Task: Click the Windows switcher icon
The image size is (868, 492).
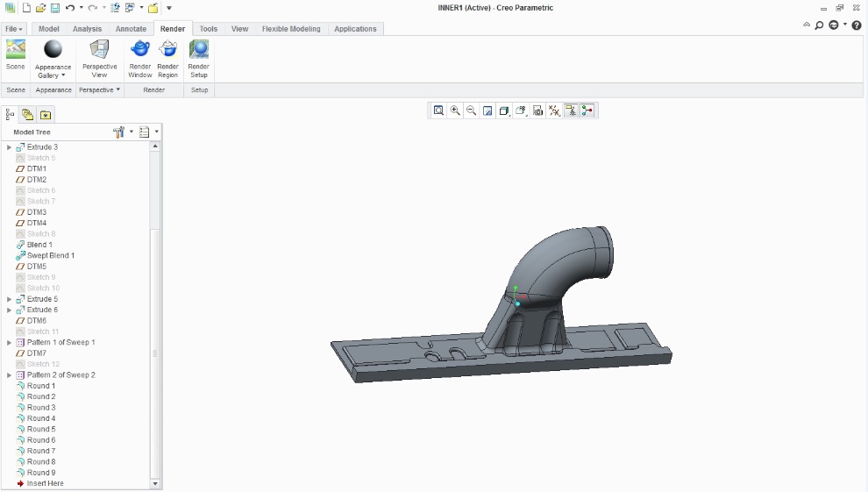Action: tap(130, 8)
